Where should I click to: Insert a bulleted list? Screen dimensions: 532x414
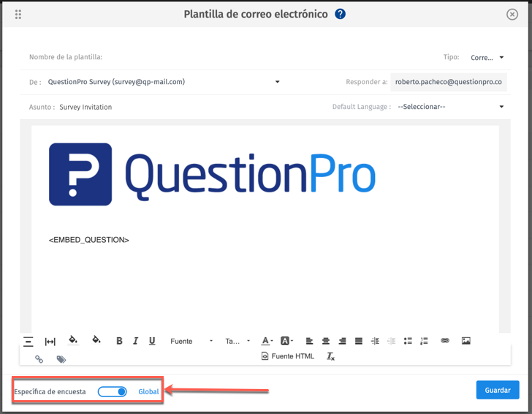click(x=408, y=341)
